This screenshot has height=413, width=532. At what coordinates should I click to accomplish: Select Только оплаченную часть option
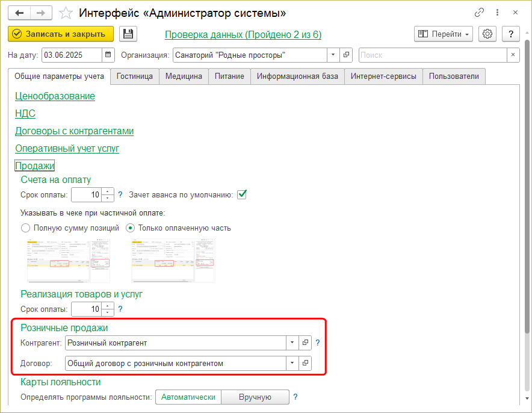tap(179, 228)
